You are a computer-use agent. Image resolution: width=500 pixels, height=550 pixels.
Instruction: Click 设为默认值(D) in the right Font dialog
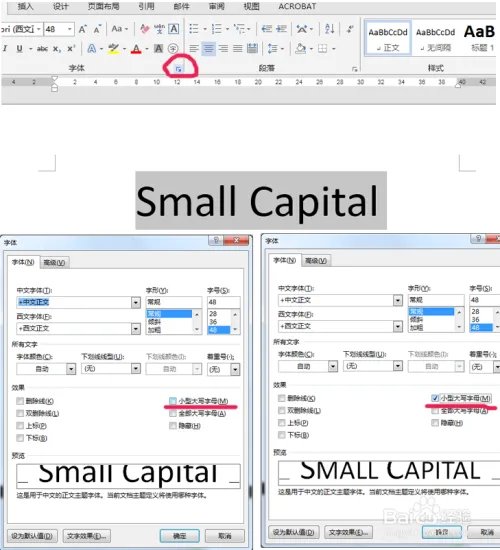[x=294, y=532]
